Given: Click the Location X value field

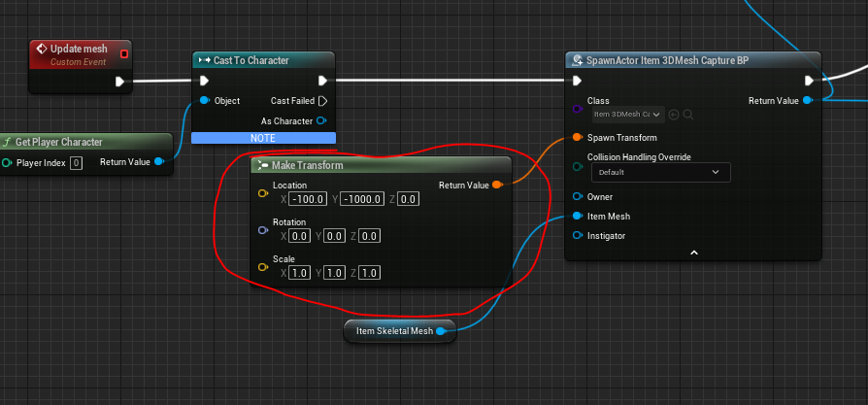Looking at the screenshot, I should (309, 199).
